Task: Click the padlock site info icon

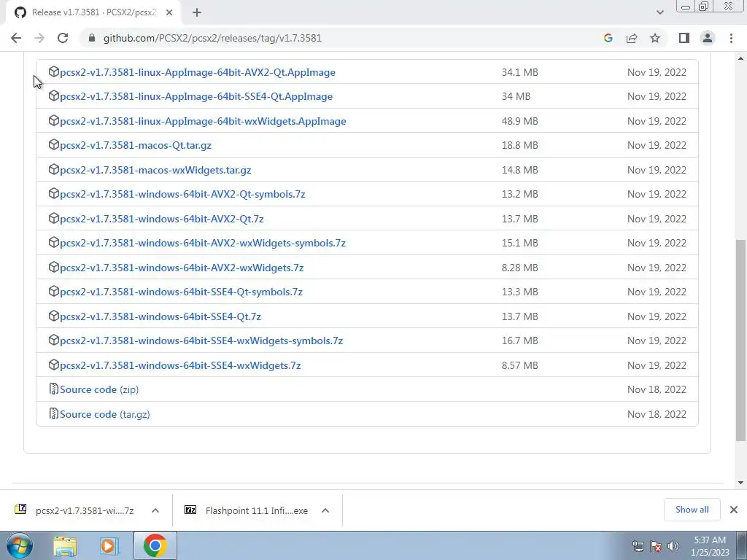Action: tap(92, 38)
